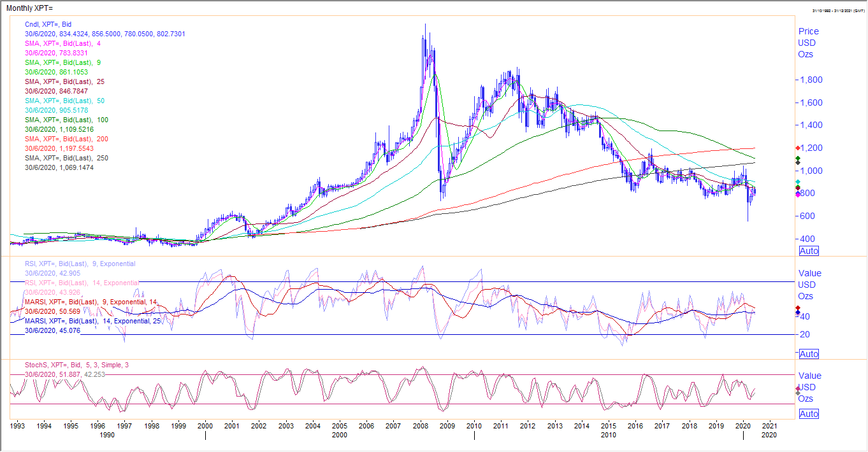Viewport: 868px width, 452px height.
Task: Click the 400 price axis label
Action: tap(807, 238)
